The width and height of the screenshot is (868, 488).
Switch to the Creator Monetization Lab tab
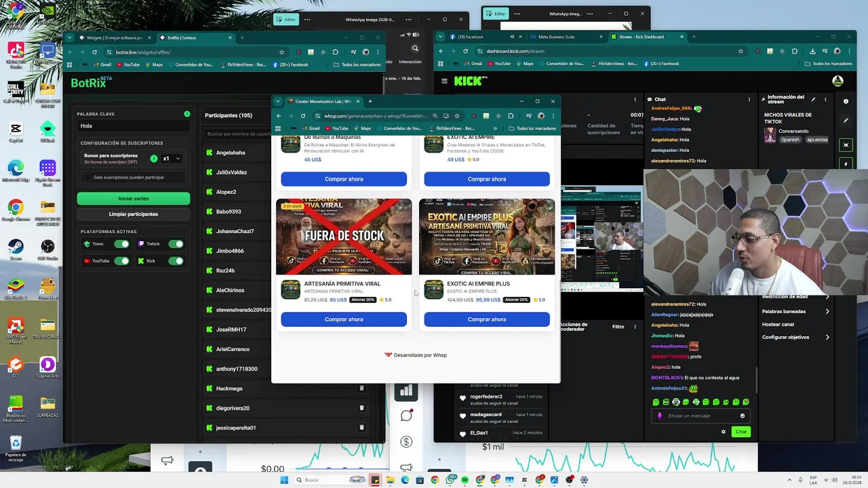coord(324,101)
